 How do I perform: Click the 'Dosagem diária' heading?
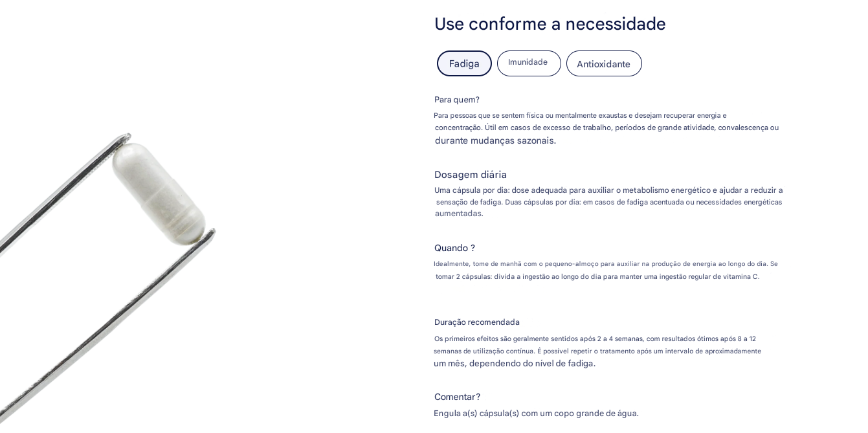(471, 175)
